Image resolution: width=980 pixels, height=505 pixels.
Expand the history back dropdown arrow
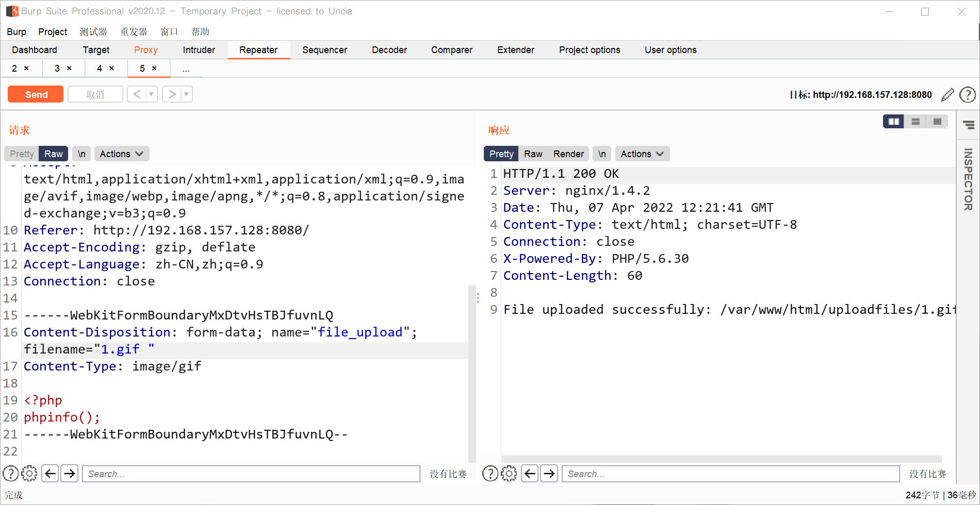pos(152,94)
